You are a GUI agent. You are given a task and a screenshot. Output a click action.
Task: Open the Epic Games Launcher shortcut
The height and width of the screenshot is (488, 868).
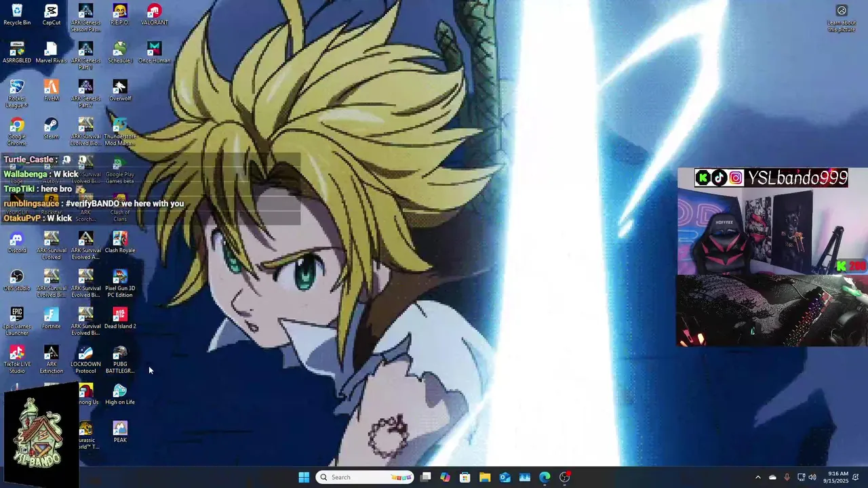[x=17, y=322]
